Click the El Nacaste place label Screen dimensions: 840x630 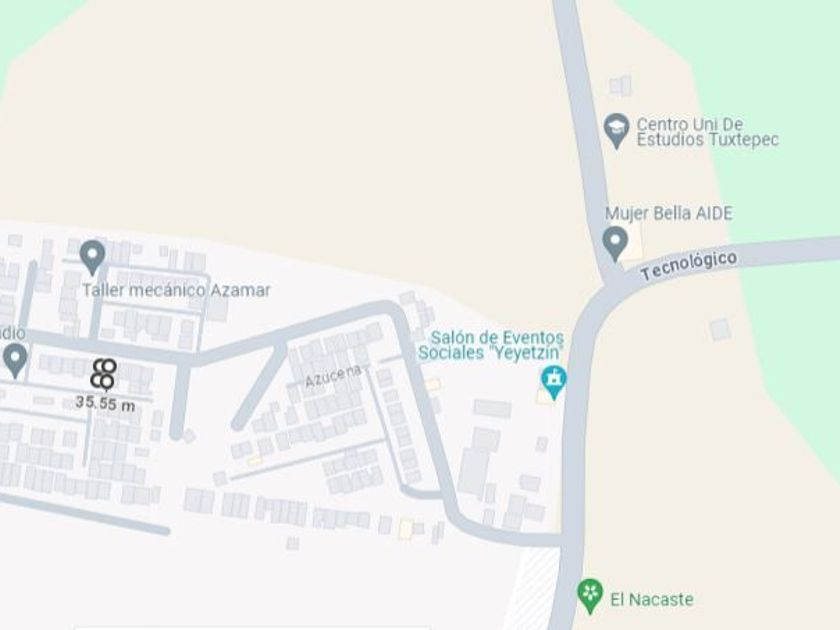click(x=651, y=599)
